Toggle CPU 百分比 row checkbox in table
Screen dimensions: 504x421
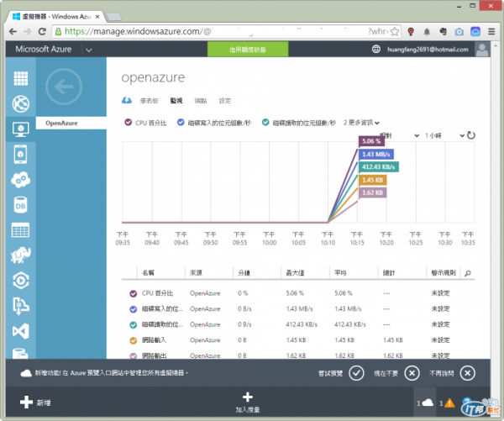click(x=133, y=293)
